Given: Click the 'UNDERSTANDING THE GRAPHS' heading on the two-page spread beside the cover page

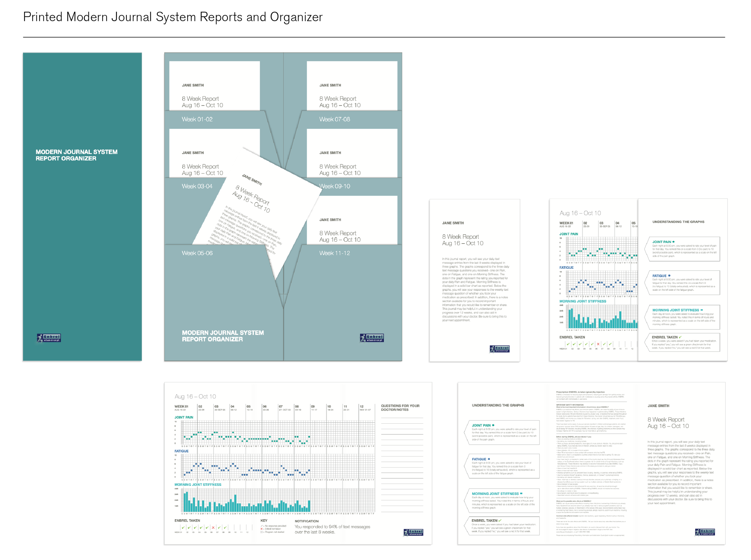Looking at the screenshot, I should [678, 222].
